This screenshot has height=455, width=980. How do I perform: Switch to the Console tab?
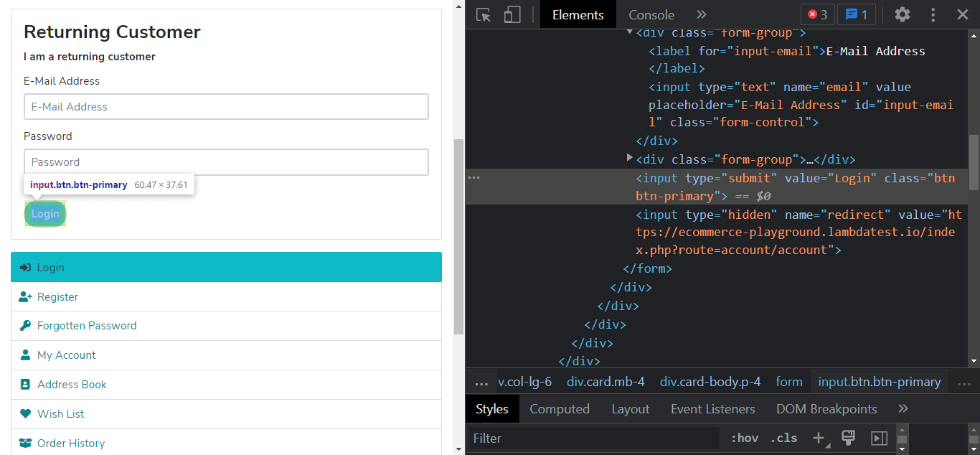tap(651, 14)
